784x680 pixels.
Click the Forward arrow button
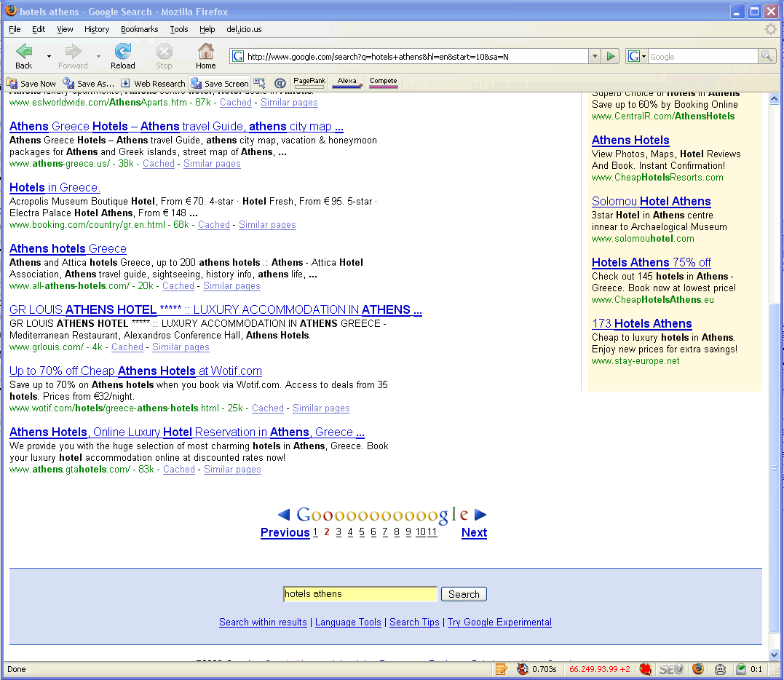[73, 56]
